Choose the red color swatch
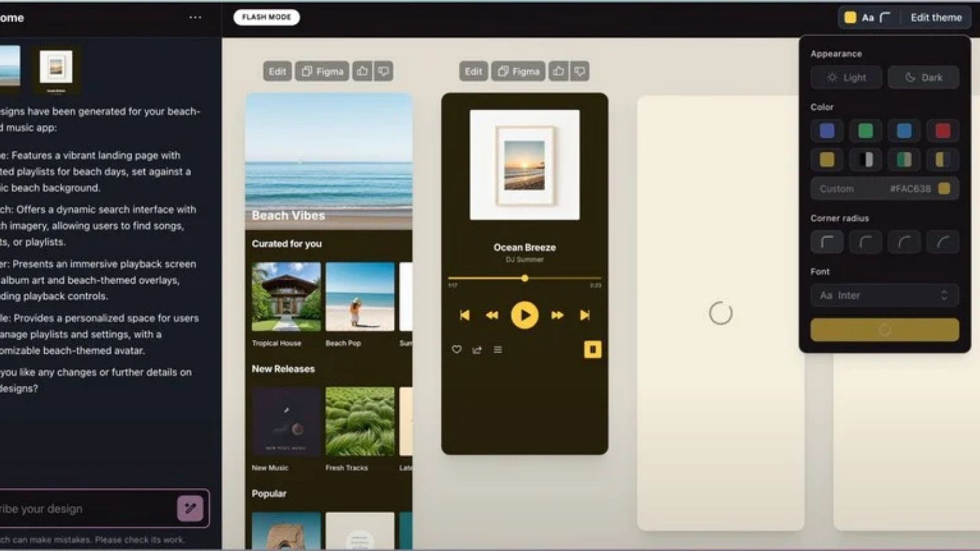The height and width of the screenshot is (551, 980). [x=942, y=130]
